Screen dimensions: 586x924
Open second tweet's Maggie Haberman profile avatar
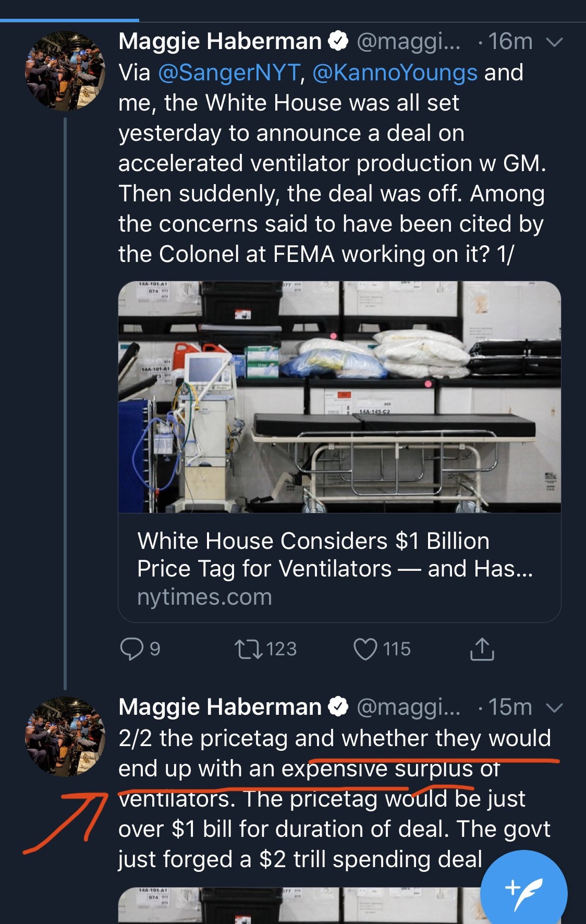65,736
